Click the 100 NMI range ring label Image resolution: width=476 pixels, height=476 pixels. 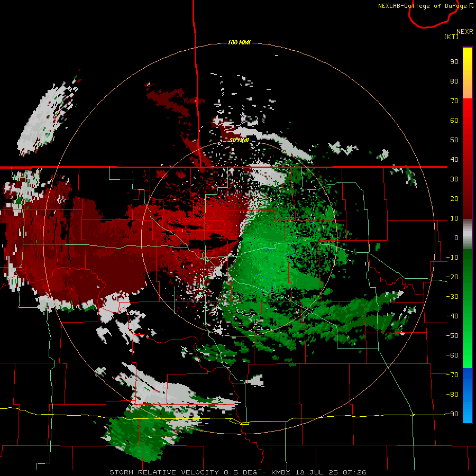239,42
